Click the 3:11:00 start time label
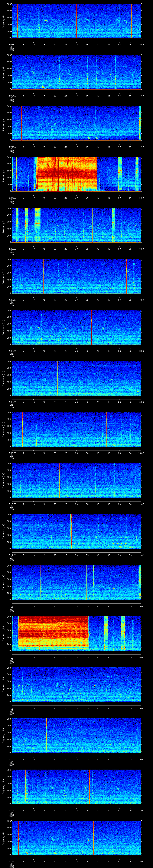 12,555
